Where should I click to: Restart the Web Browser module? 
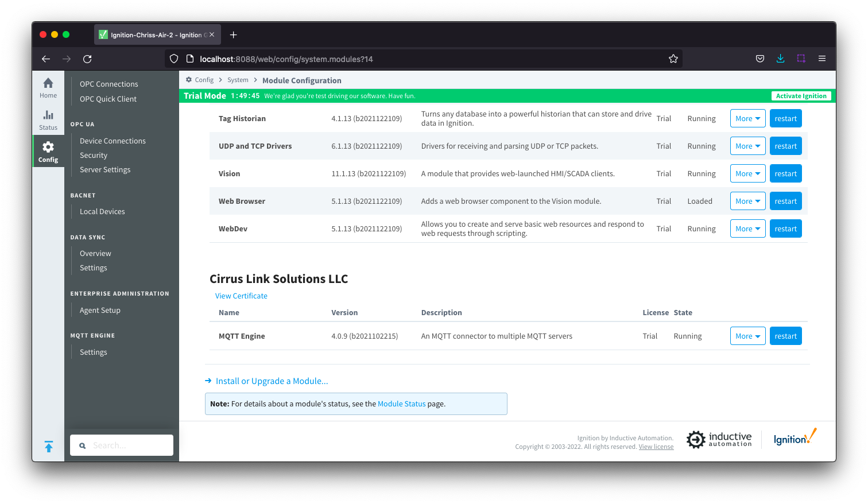(x=785, y=201)
